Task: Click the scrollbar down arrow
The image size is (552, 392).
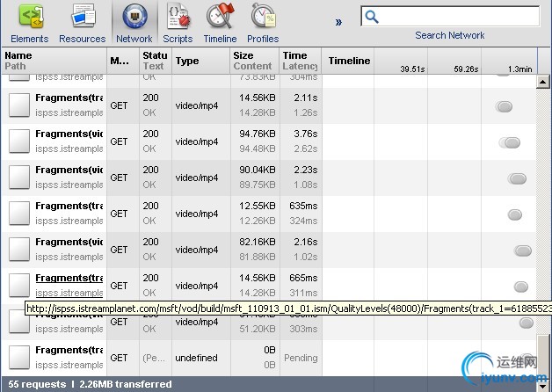Action: pos(543,387)
